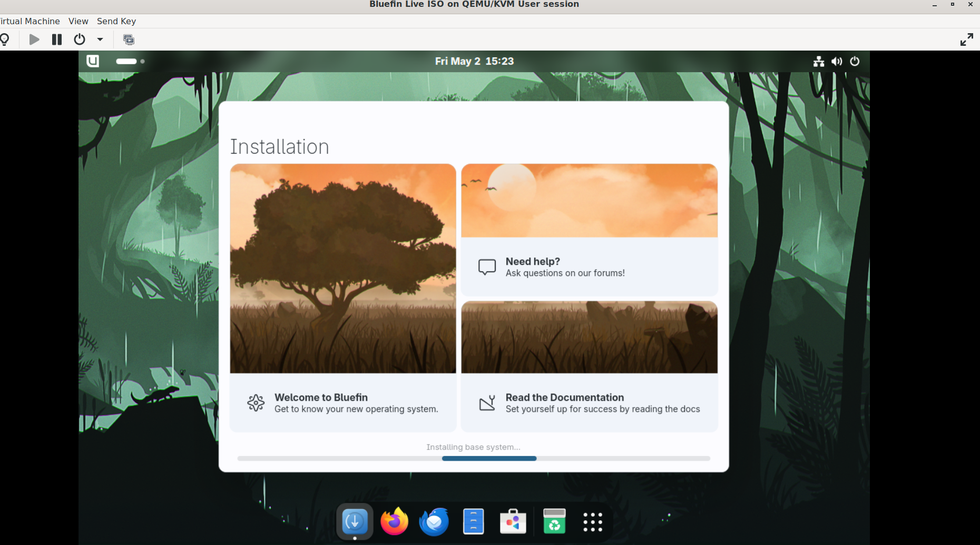Click the speech bubble icon beside Need help
Image resolution: width=980 pixels, height=545 pixels.
click(487, 267)
